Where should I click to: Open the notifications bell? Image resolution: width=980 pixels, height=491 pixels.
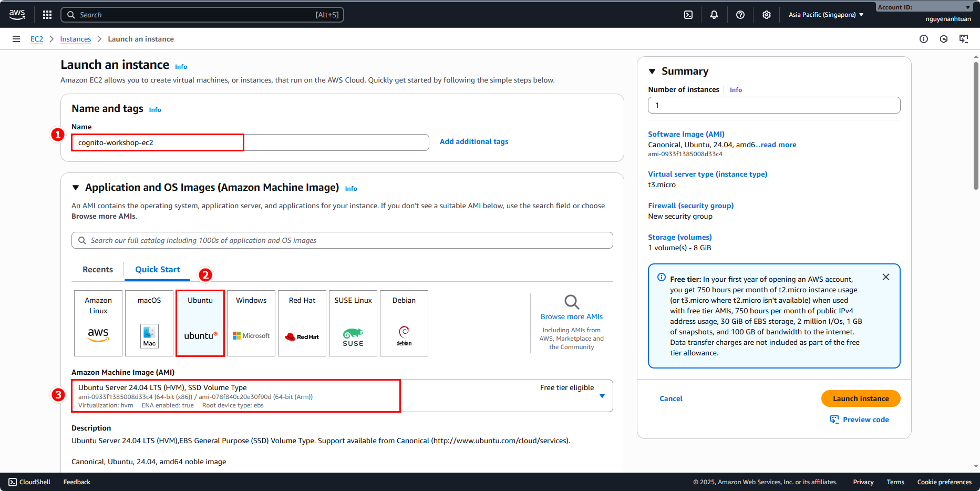[x=714, y=15]
